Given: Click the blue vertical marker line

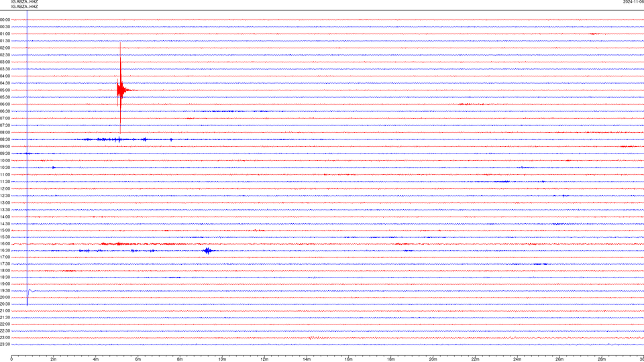Looking at the screenshot, I should pos(27,158).
